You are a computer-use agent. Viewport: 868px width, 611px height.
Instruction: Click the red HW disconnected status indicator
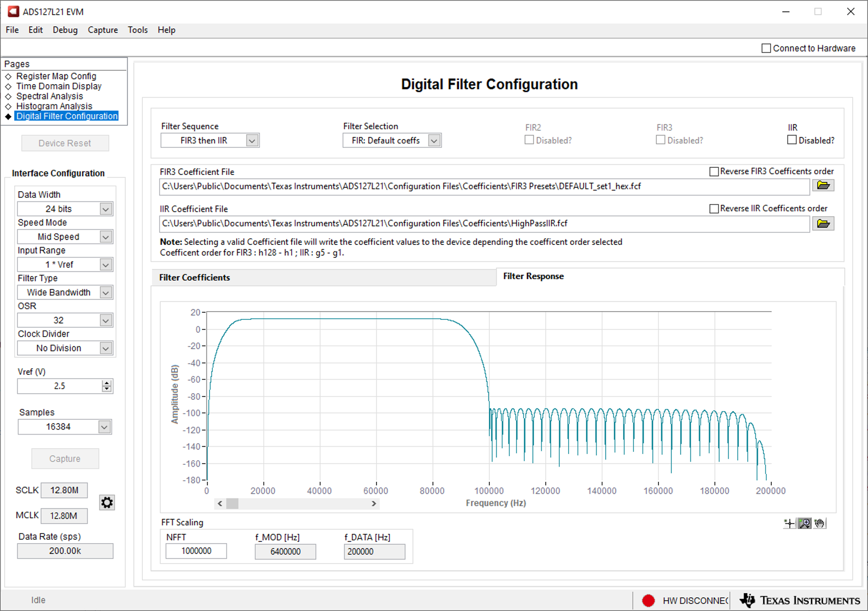pyautogui.click(x=648, y=600)
